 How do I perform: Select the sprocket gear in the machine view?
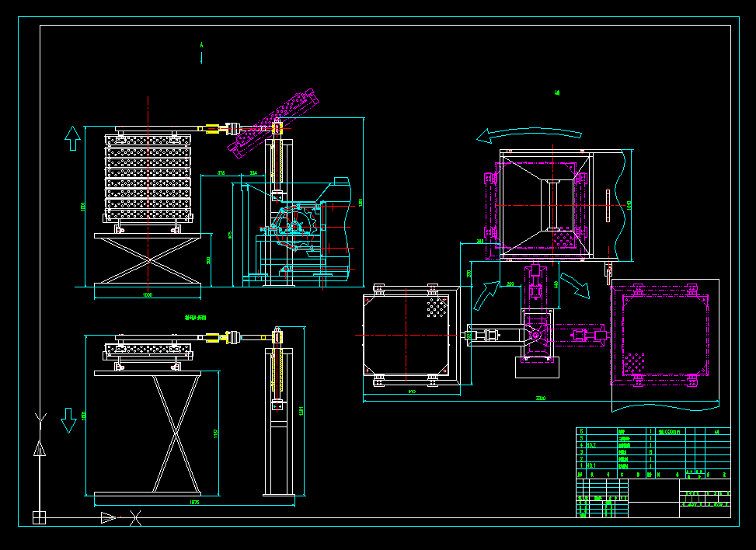coord(294,227)
